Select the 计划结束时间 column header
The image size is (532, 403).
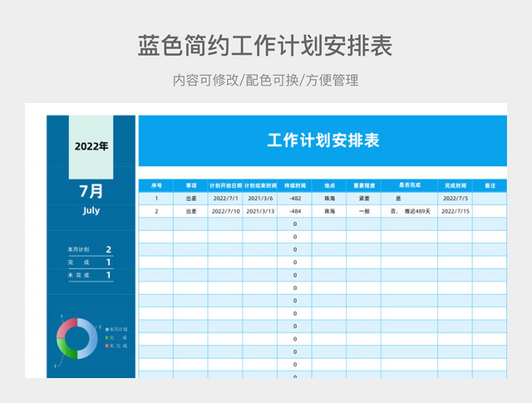point(260,185)
